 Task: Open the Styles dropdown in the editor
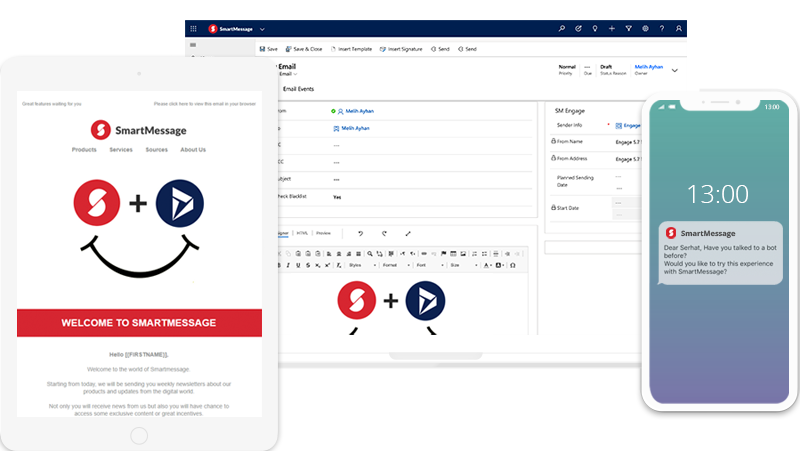pos(362,265)
